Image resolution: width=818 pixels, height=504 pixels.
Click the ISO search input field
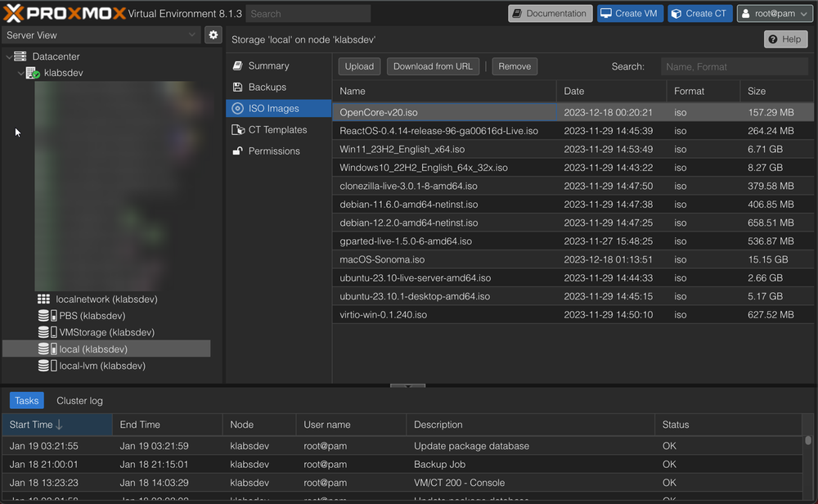point(734,66)
